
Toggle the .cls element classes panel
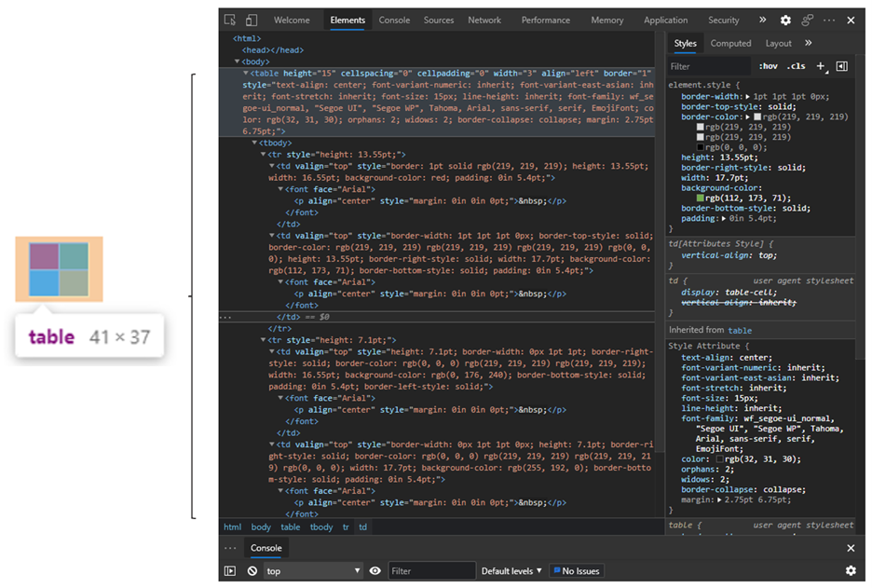pyautogui.click(x=796, y=66)
